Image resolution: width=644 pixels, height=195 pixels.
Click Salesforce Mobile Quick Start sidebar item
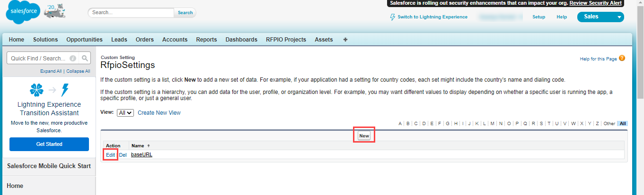click(x=49, y=166)
